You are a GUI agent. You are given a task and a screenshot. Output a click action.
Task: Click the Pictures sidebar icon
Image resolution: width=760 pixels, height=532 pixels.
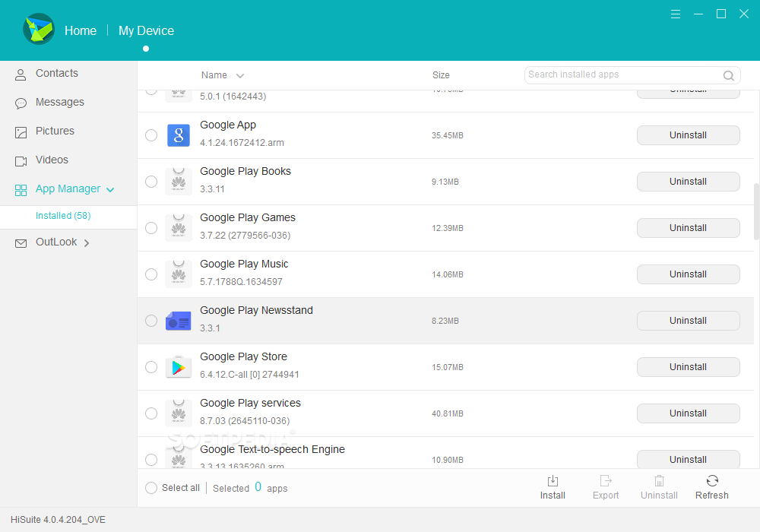click(21, 132)
